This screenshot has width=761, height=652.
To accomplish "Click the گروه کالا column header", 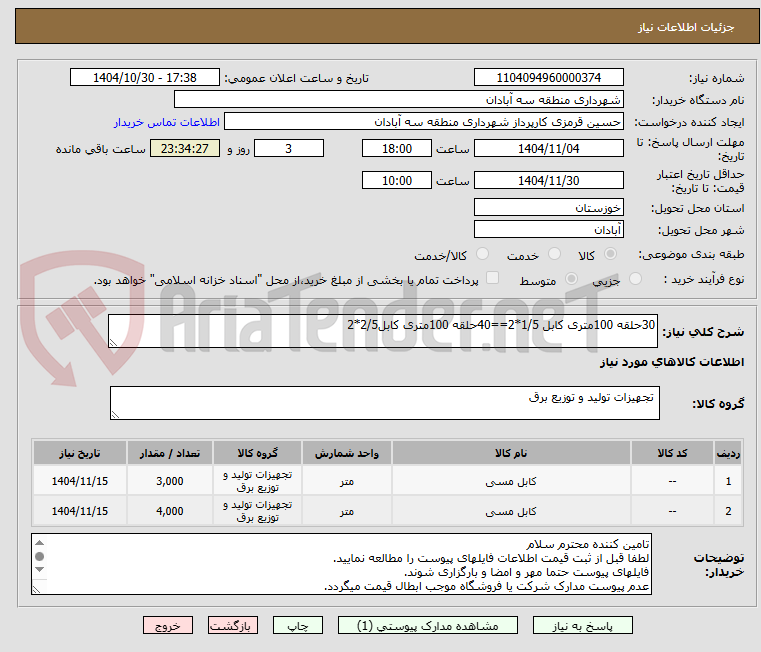I will click(x=257, y=453).
